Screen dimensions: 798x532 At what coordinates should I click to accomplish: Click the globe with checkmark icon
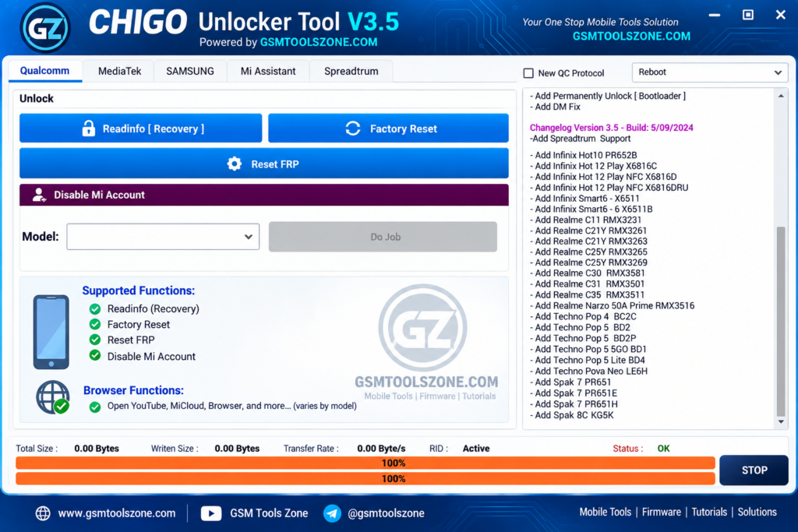(53, 397)
